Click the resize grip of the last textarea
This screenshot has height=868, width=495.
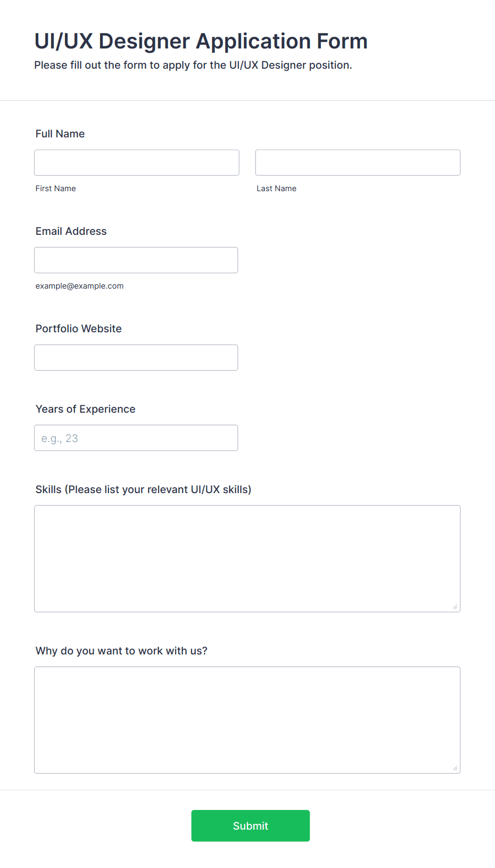(455, 768)
